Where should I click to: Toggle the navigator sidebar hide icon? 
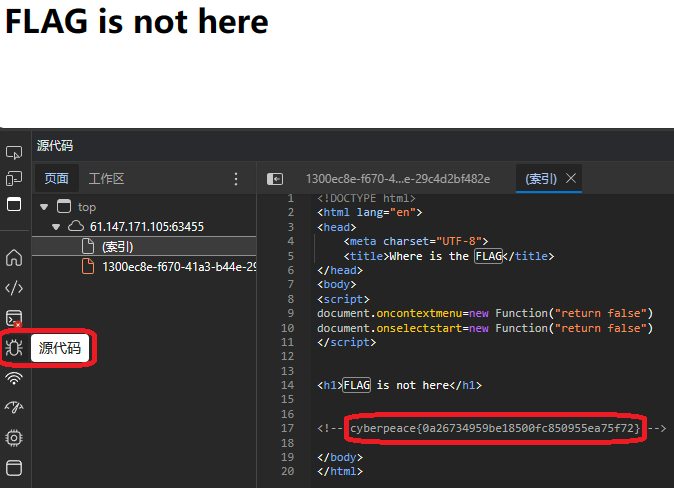pos(275,178)
